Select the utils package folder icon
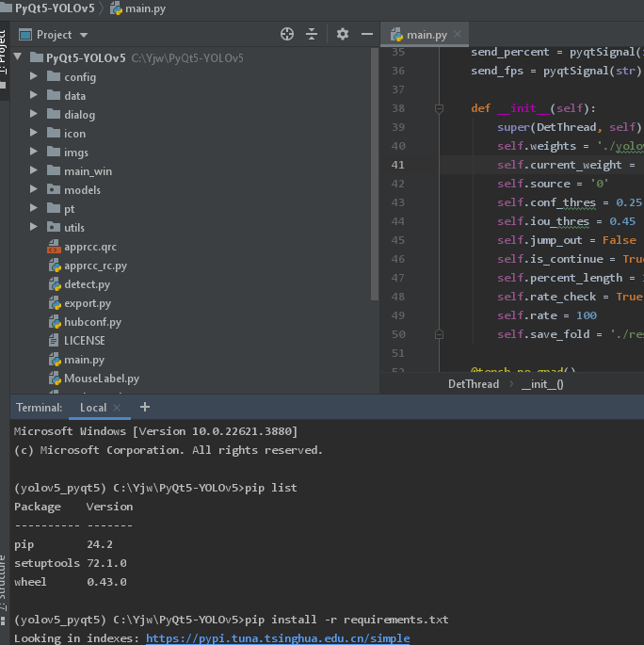Screen dimensions: 644x645 pyautogui.click(x=54, y=227)
